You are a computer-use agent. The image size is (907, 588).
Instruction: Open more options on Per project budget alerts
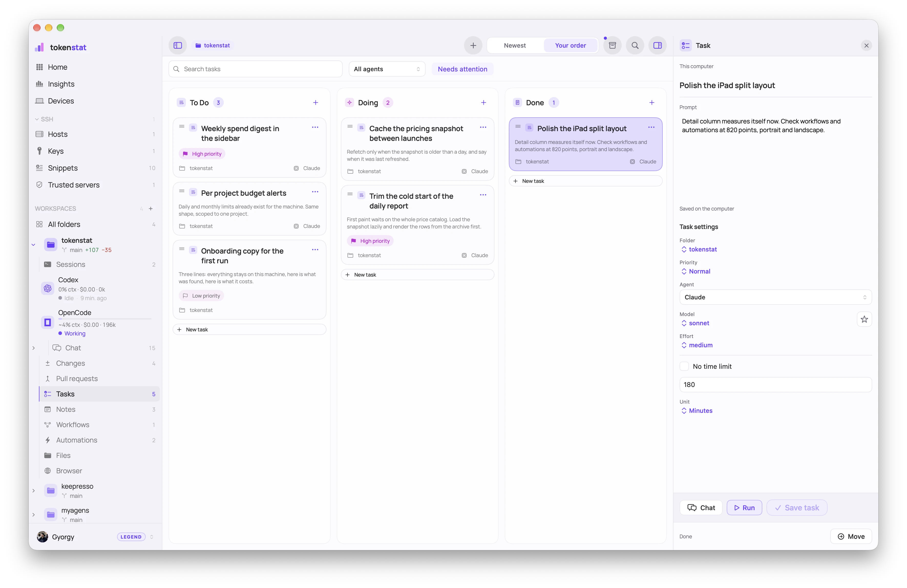[x=315, y=192]
